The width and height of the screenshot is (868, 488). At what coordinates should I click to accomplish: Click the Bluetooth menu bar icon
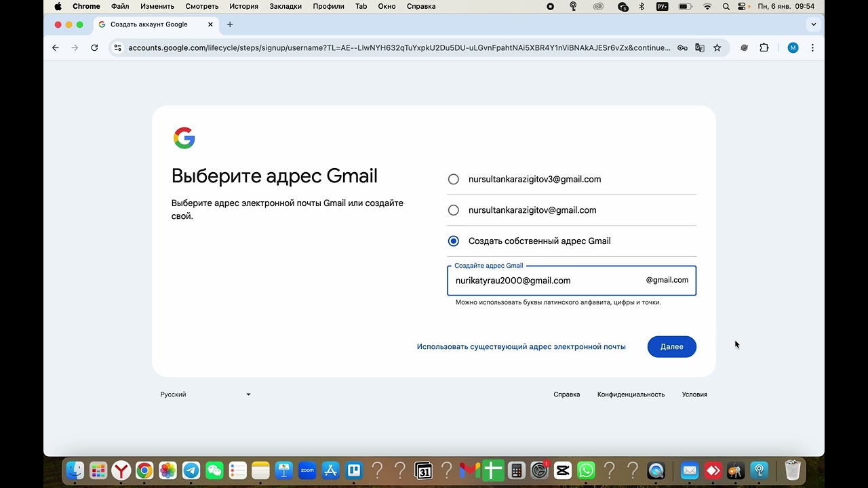pos(642,6)
